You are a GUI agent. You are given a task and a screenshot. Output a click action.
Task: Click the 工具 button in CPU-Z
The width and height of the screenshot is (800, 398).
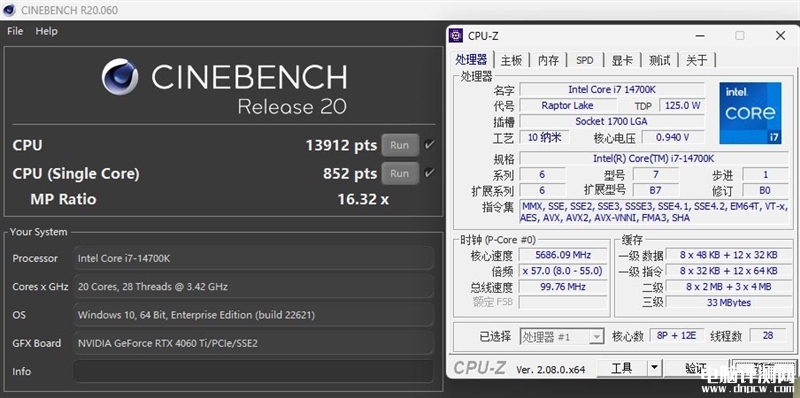(621, 368)
